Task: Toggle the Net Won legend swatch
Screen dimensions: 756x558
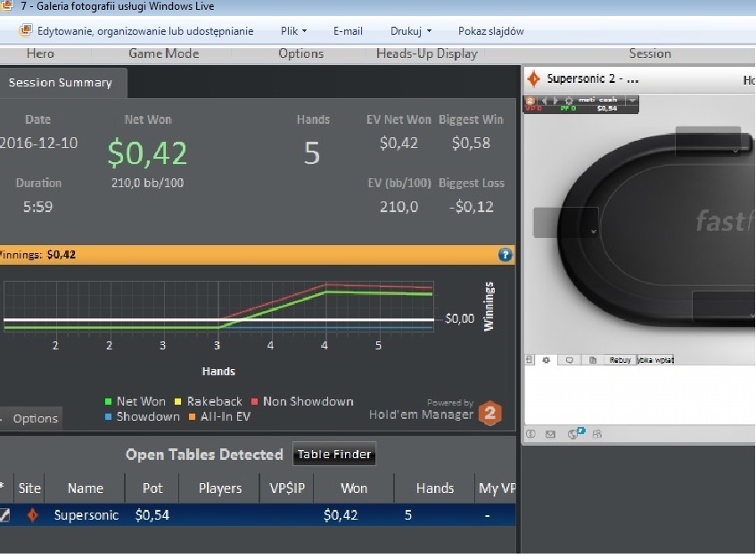Action: (x=108, y=401)
